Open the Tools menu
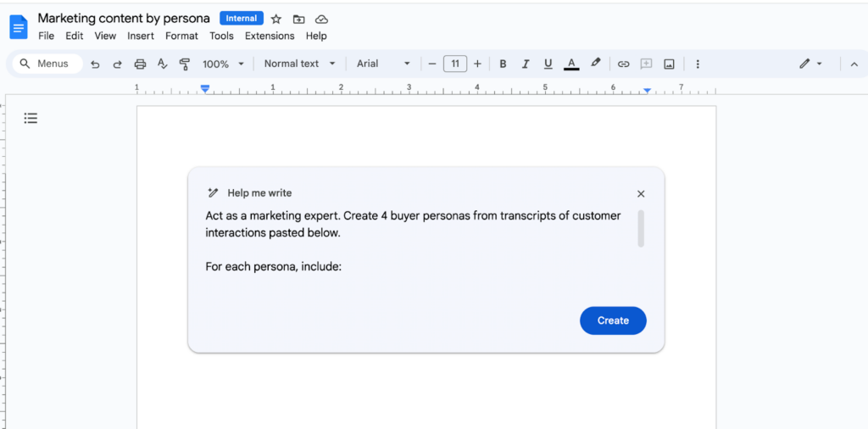868x429 pixels. click(221, 36)
